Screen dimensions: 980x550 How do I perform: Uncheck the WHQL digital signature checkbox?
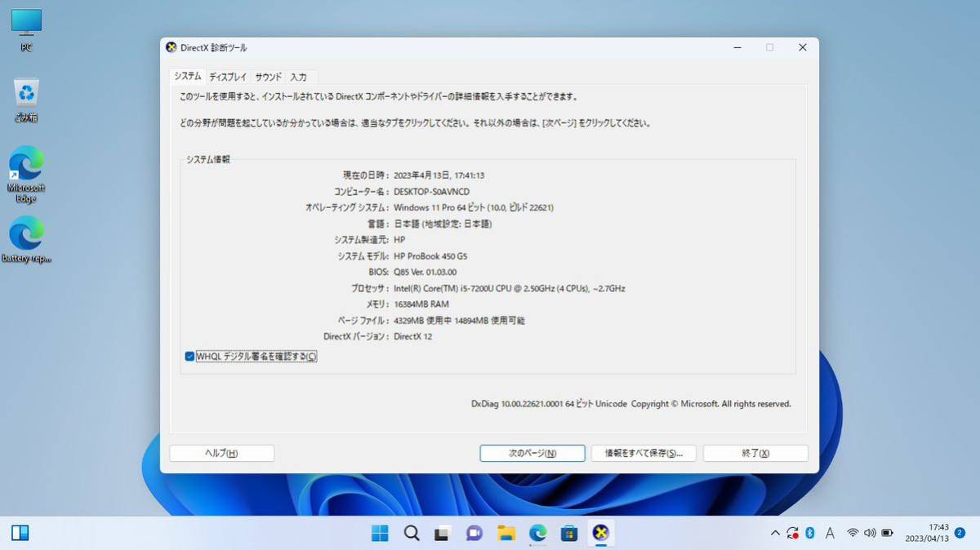click(x=189, y=357)
